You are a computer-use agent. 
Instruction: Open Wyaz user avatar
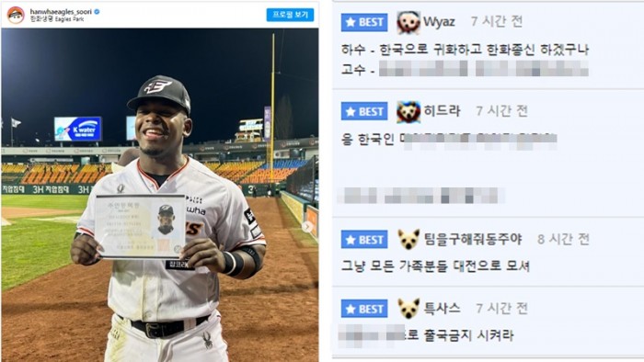(408, 23)
